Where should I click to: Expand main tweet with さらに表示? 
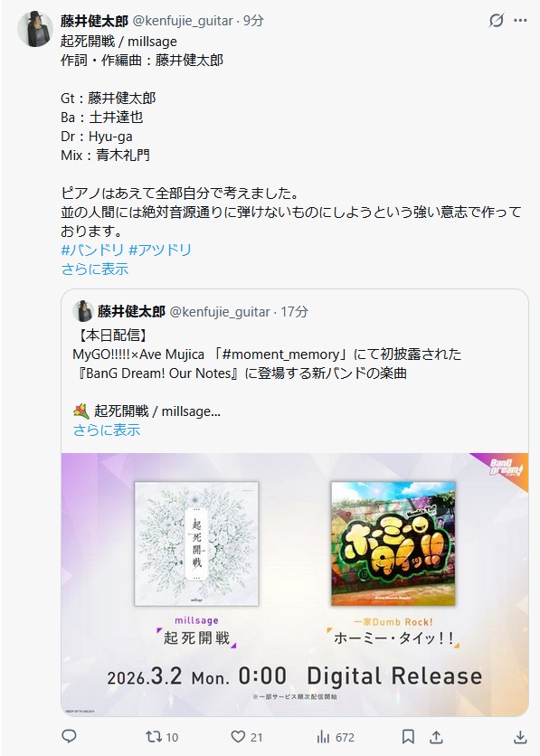pyautogui.click(x=95, y=269)
